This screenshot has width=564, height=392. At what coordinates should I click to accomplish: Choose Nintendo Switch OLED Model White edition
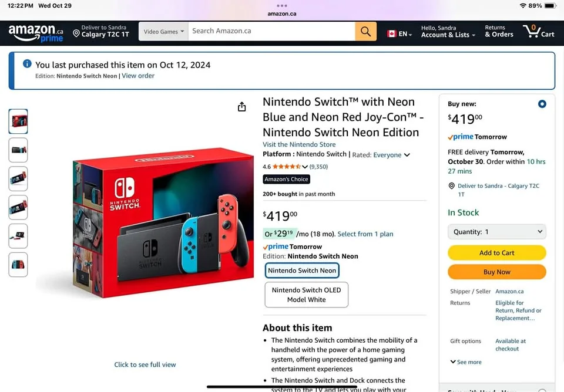(x=307, y=295)
